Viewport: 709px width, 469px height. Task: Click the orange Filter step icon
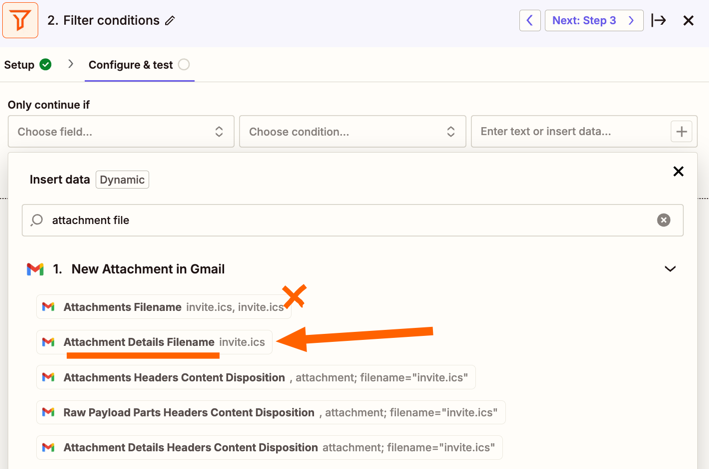[20, 20]
